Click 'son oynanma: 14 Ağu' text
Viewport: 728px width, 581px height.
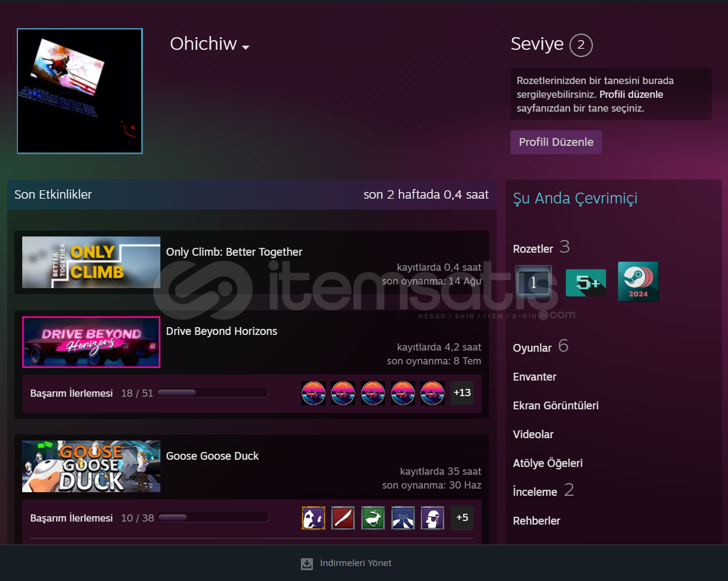click(432, 281)
